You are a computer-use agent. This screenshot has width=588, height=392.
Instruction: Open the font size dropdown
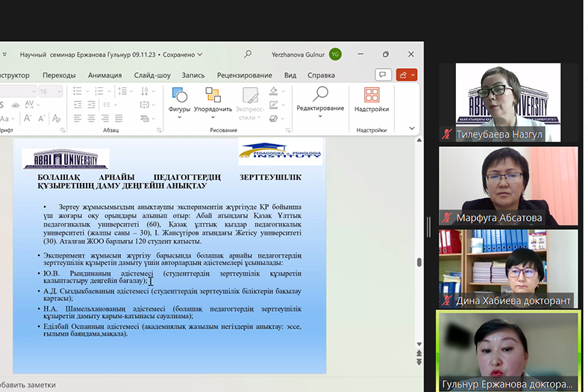[x=58, y=91]
